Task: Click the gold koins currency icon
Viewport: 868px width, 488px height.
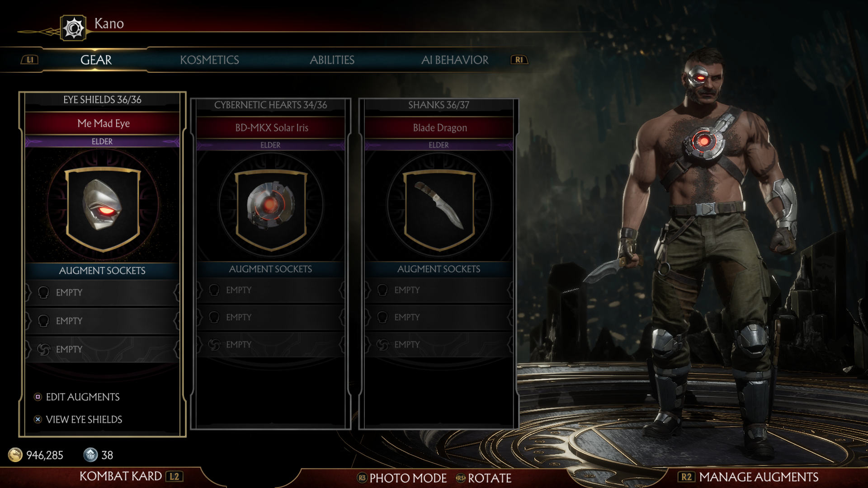Action: (x=15, y=455)
